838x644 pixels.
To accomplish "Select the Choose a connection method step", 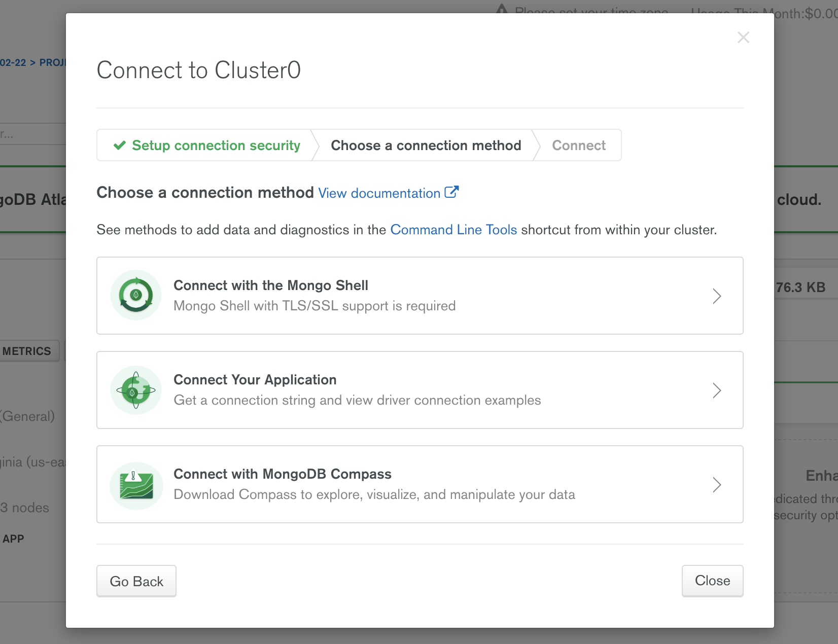I will click(x=426, y=146).
